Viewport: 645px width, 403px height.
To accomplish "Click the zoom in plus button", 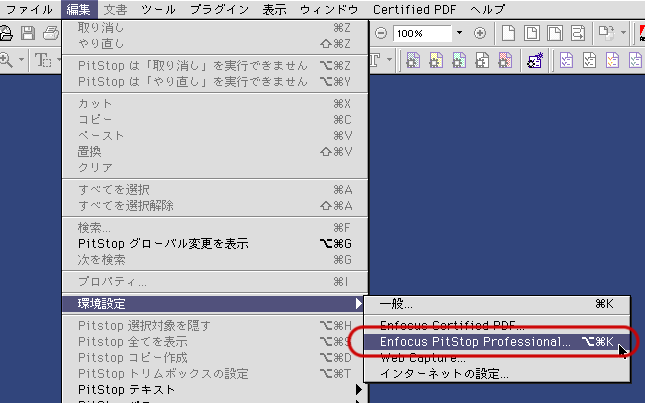I will 480,33.
